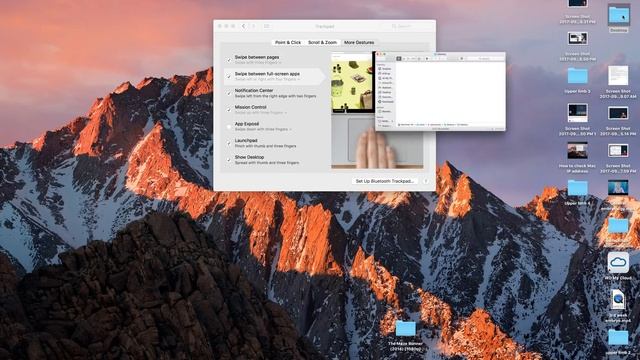Go back using the Trackpad window's back chevron
Screen dimensions: 640x360
coord(243,26)
